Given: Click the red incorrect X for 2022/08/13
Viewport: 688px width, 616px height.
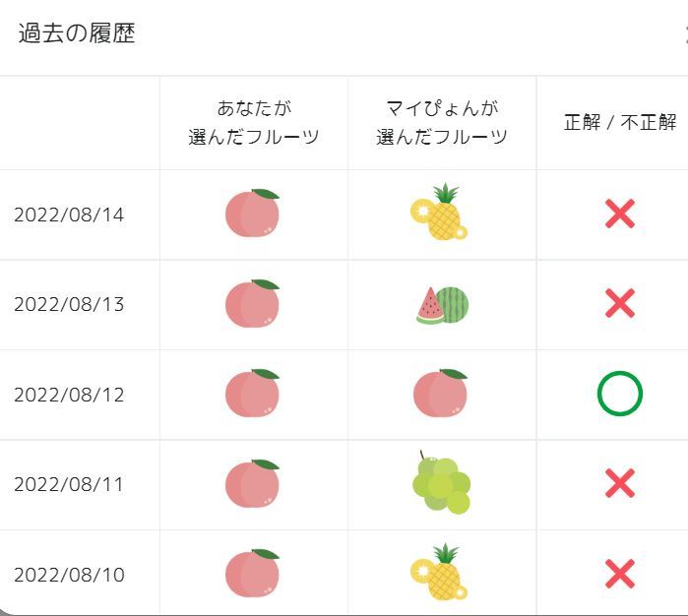Looking at the screenshot, I should (620, 304).
